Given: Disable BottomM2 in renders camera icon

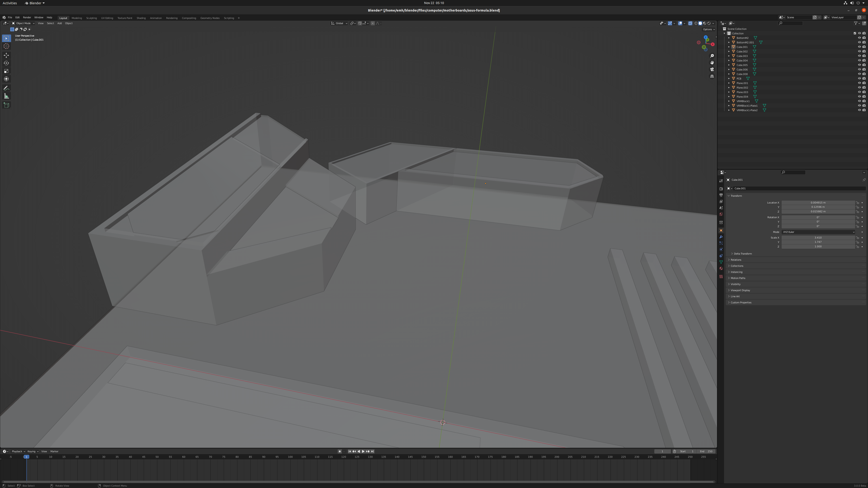Looking at the screenshot, I should tap(864, 38).
